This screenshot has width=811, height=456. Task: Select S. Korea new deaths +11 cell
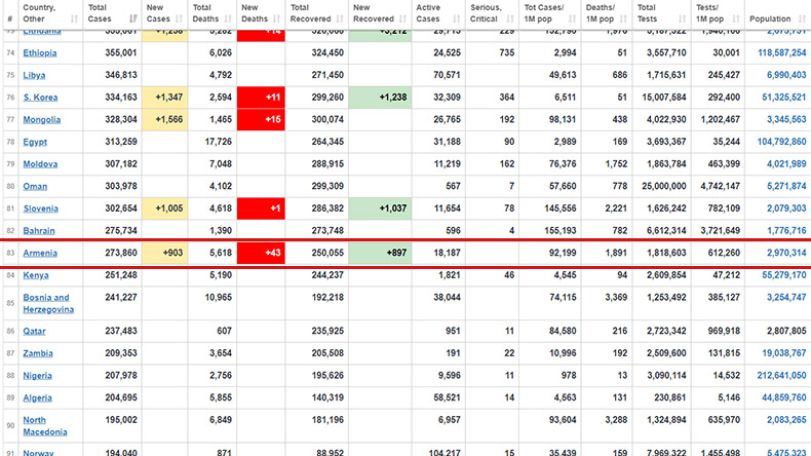click(261, 97)
